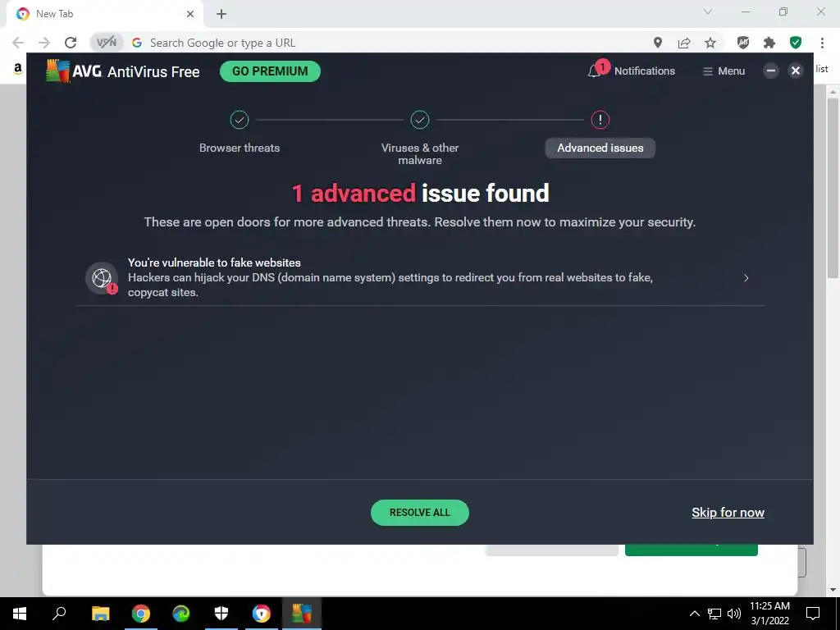This screenshot has width=840, height=630.
Task: Open File Explorer from taskbar
Action: click(x=101, y=614)
